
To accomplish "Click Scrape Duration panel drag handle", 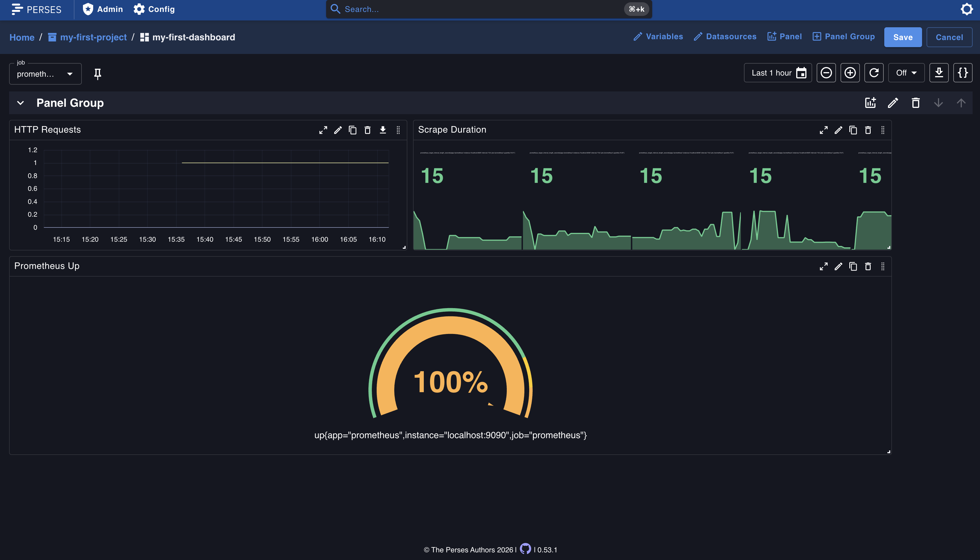I will (x=883, y=130).
